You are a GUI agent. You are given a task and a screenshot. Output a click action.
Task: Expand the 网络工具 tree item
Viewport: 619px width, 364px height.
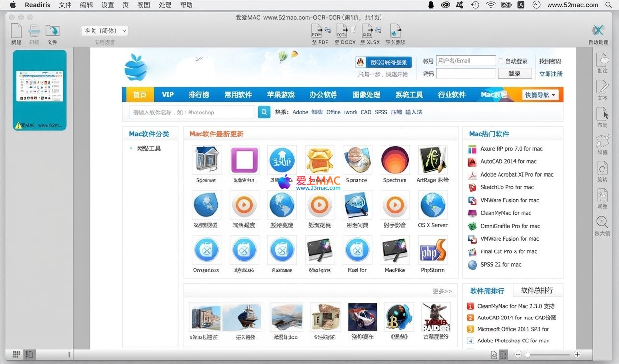131,148
